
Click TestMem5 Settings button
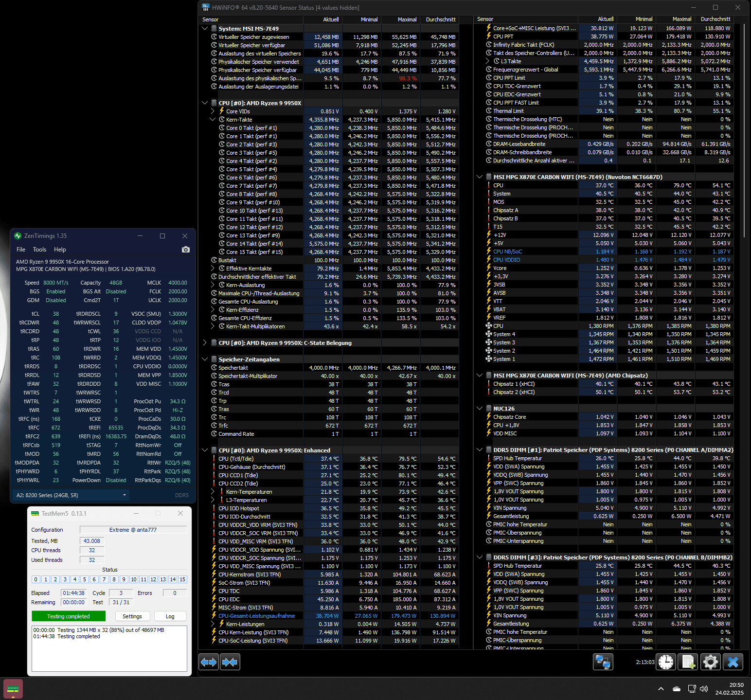pyautogui.click(x=132, y=616)
